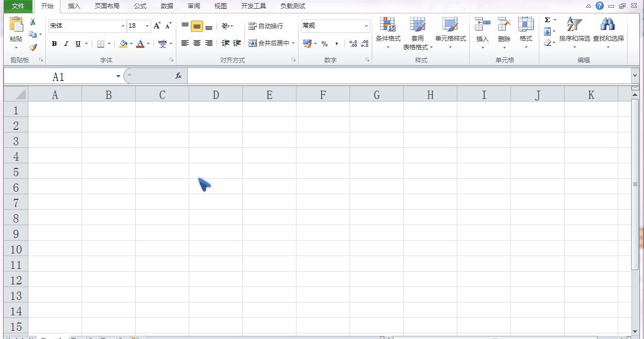Open 套用表格格式 table styles menu

(418, 33)
